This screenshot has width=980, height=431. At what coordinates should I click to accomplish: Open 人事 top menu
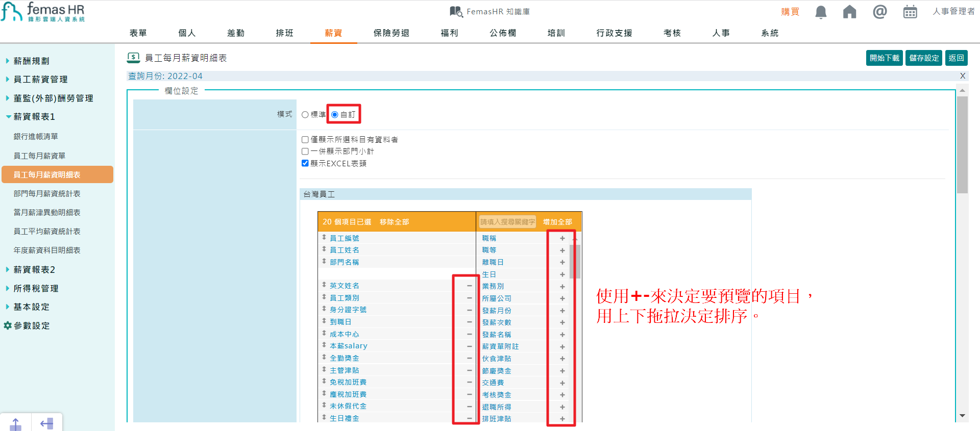click(x=721, y=33)
